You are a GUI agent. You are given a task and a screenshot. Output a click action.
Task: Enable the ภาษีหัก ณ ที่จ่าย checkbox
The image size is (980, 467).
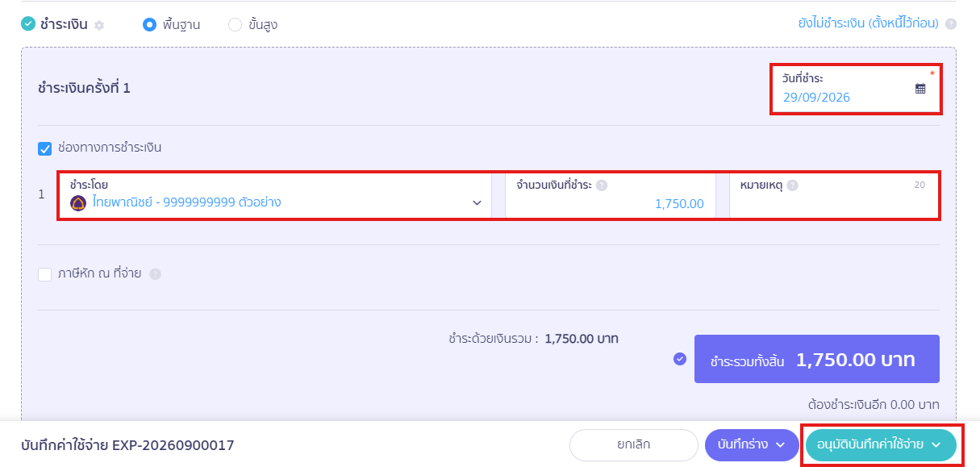coord(45,274)
